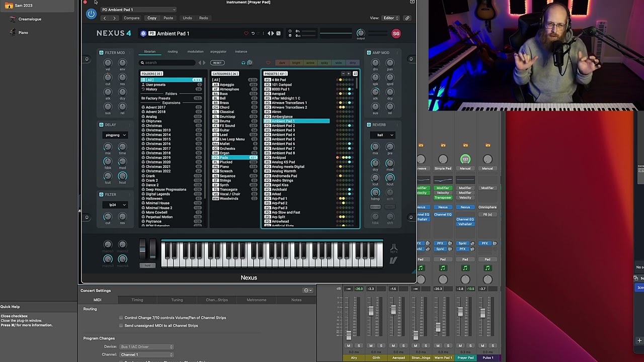Open the delay pingpong mode dropdown
The height and width of the screenshot is (362, 644).
(x=115, y=135)
